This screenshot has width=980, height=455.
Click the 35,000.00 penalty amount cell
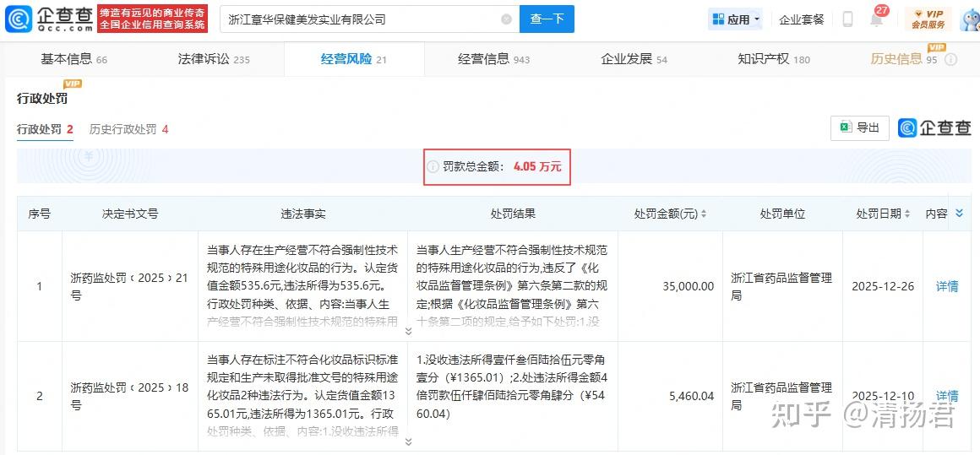coord(688,286)
